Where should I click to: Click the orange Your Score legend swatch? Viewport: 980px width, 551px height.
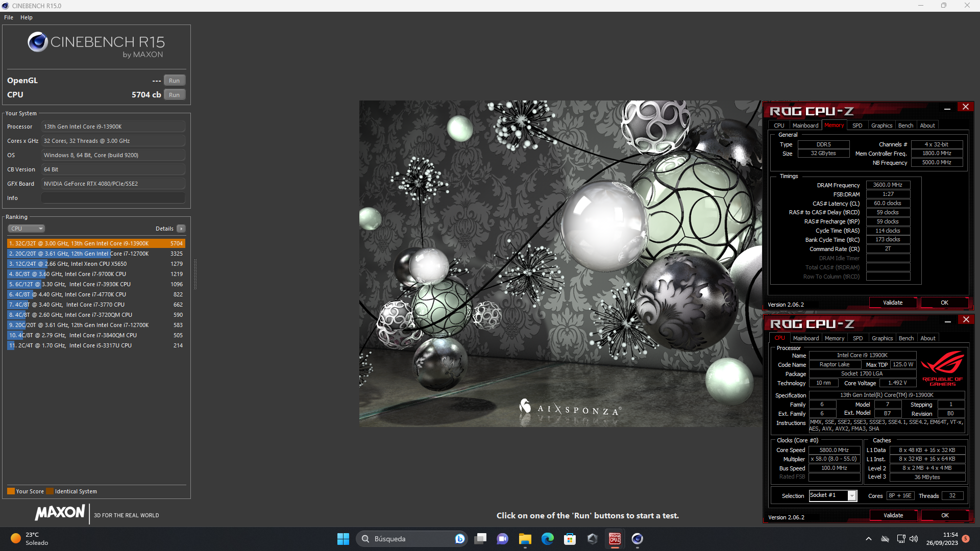(11, 491)
